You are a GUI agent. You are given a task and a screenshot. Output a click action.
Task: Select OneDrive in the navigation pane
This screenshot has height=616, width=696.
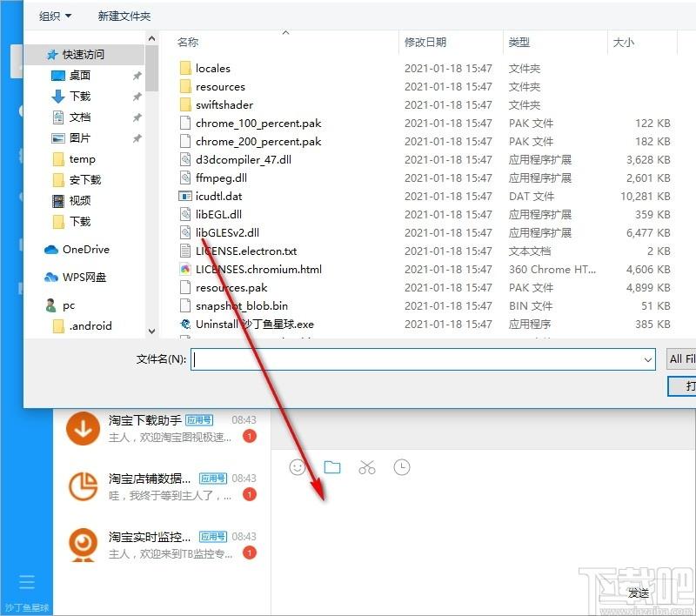[77, 250]
